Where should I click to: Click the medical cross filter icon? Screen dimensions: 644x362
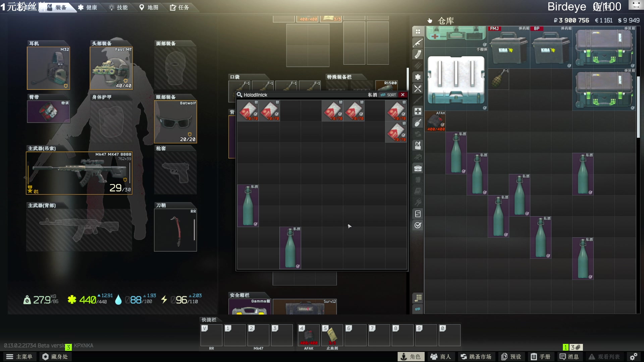click(418, 111)
